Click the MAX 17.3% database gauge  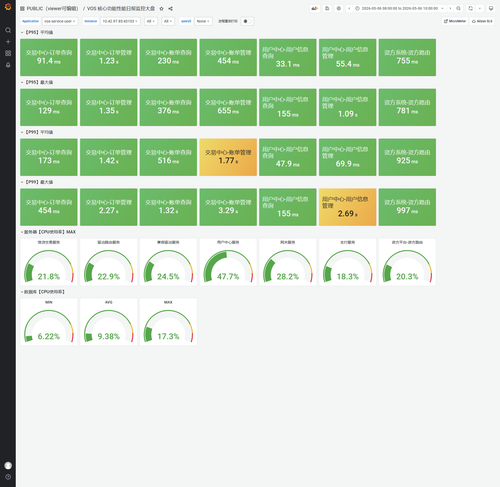point(168,322)
